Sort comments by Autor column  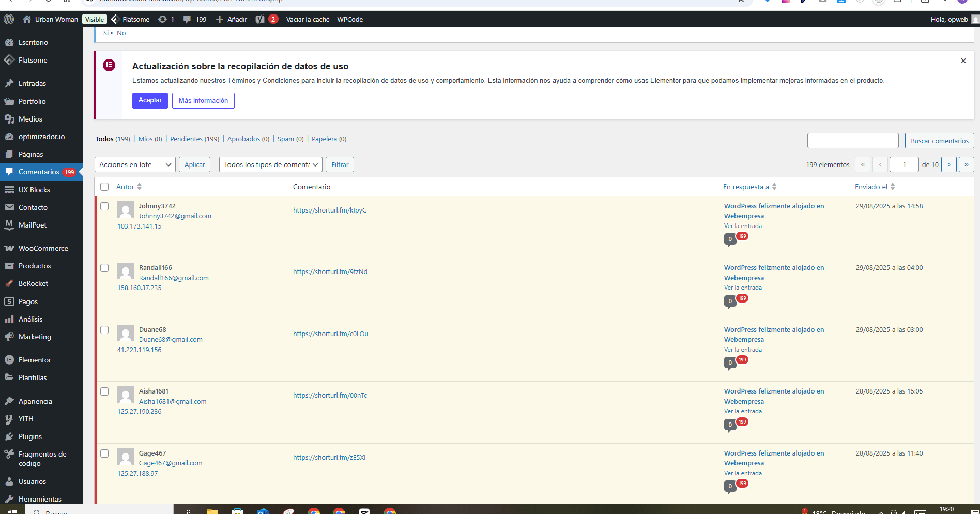tap(126, 187)
